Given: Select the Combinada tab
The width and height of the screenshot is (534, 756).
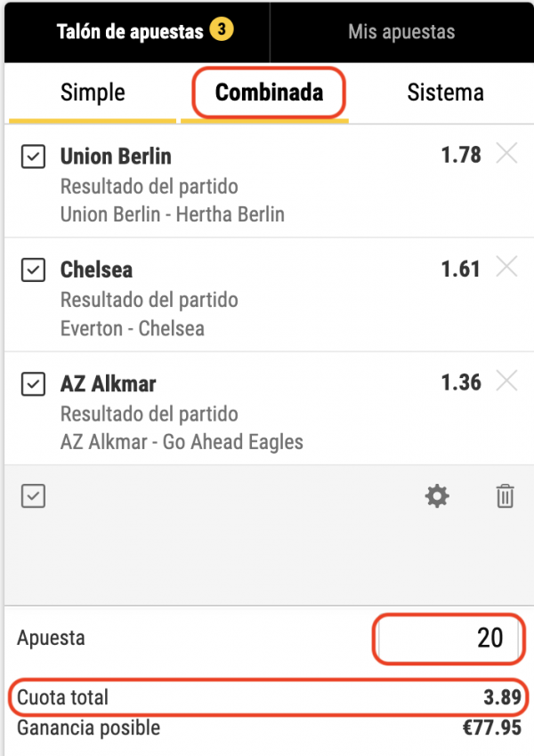Looking at the screenshot, I should [x=269, y=92].
